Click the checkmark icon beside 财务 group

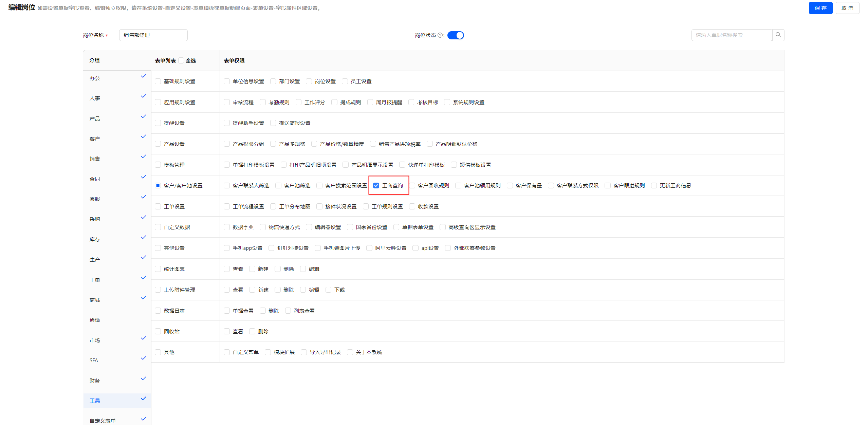[143, 378]
